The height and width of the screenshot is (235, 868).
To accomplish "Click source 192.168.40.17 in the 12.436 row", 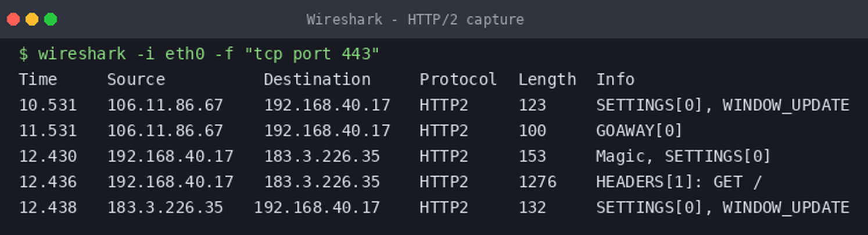I will click(x=170, y=182).
